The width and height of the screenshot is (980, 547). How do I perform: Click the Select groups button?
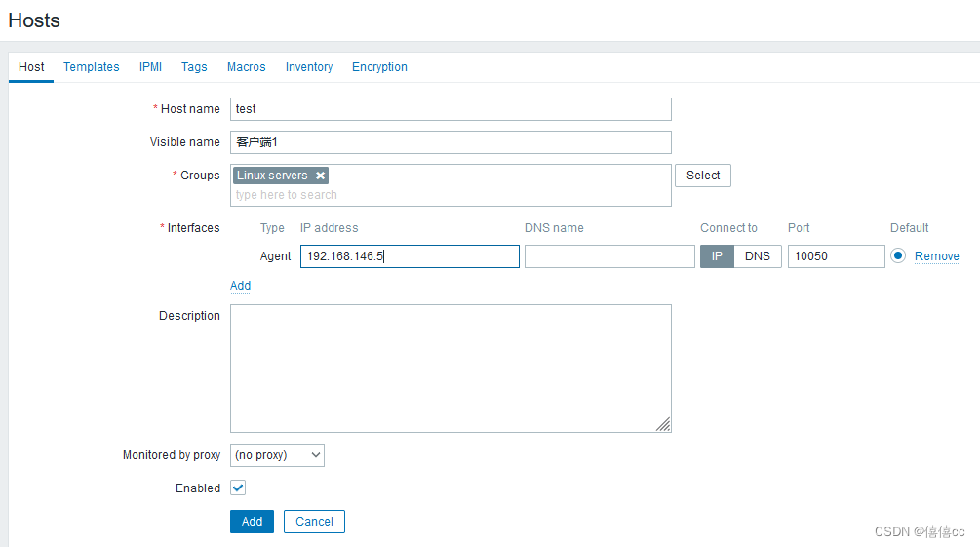pos(703,176)
